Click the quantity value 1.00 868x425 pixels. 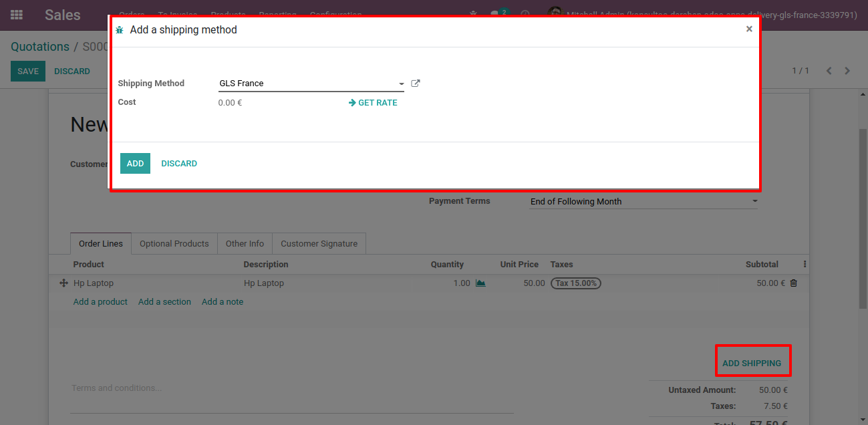click(462, 283)
